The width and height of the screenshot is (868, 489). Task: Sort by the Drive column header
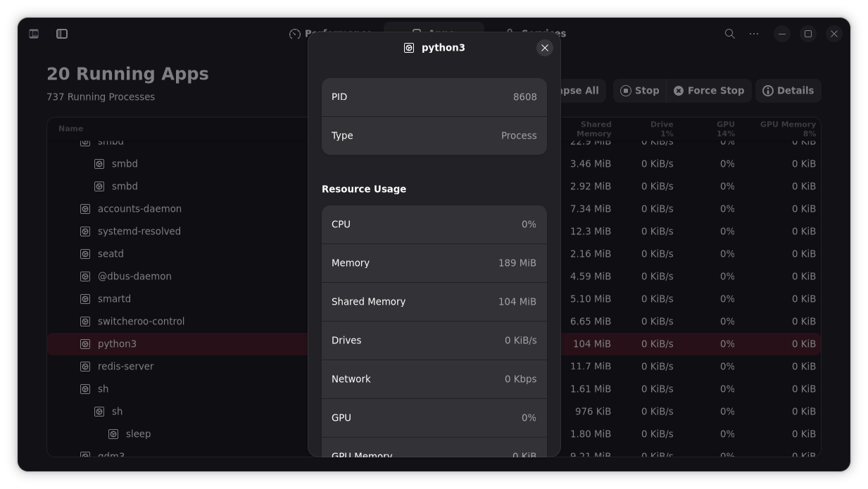660,129
